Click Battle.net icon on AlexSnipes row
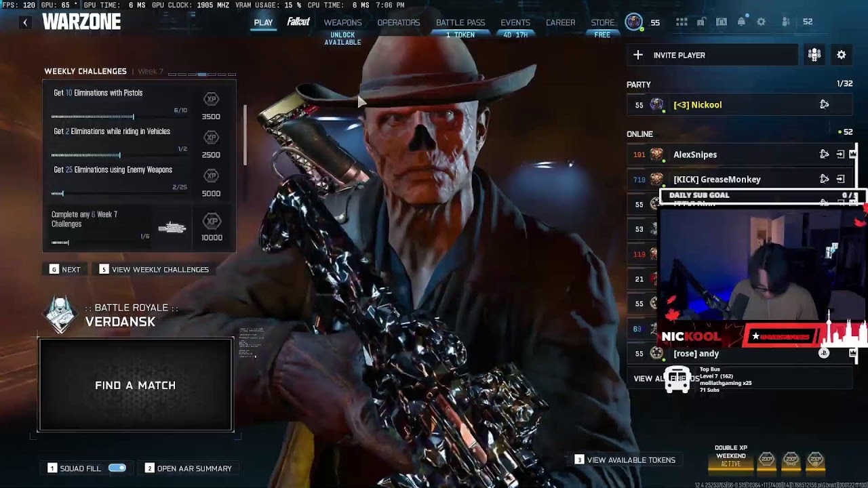This screenshot has height=488, width=868. click(x=825, y=155)
